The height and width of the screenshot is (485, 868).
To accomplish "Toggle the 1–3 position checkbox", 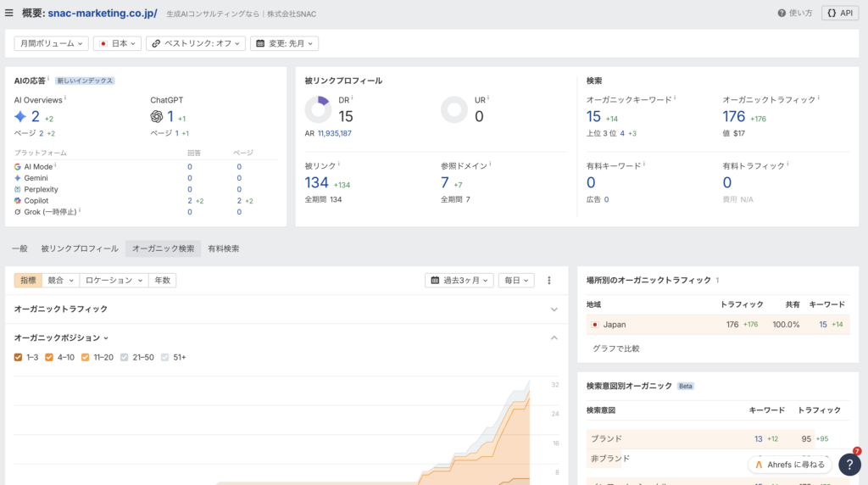I will click(x=19, y=357).
